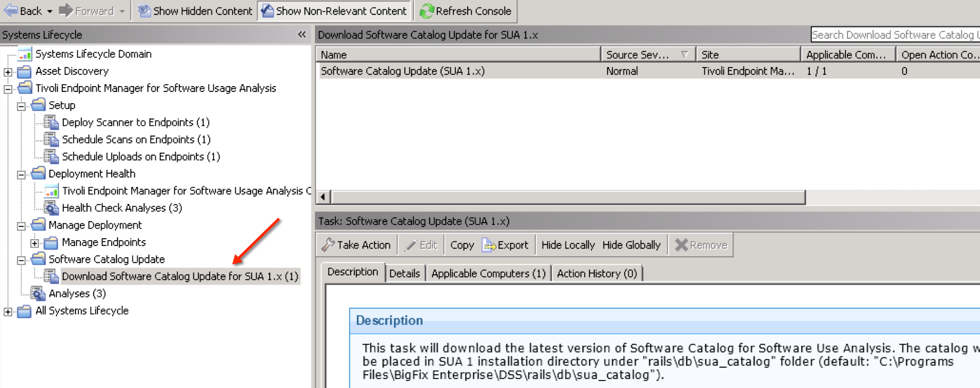The image size is (980, 388).
Task: Click the Copy button
Action: click(x=462, y=245)
